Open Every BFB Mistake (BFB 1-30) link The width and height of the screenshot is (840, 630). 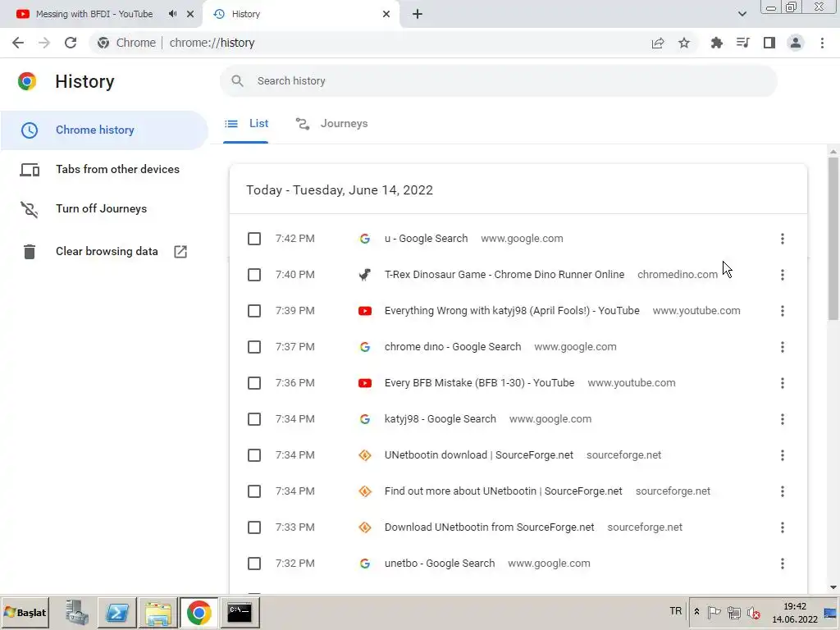479,383
